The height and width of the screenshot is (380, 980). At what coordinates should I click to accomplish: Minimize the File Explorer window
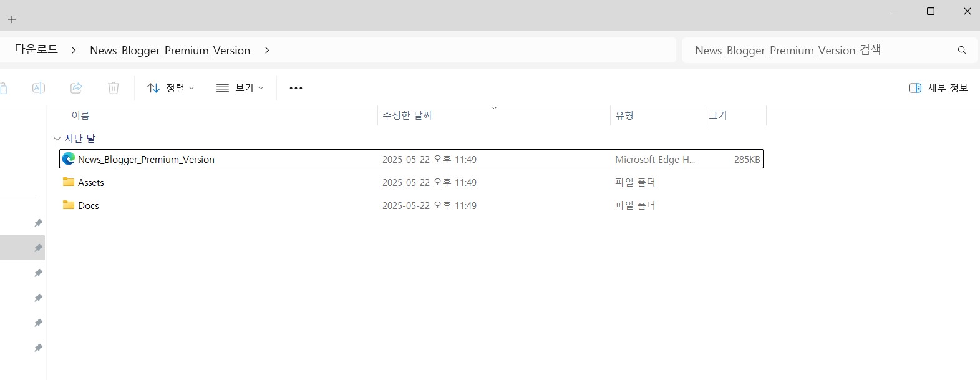(x=895, y=11)
